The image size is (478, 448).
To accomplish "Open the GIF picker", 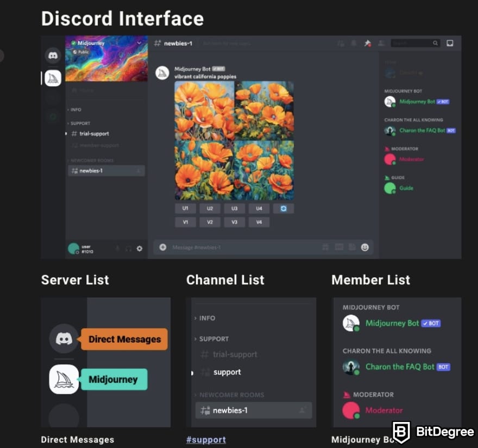I will [338, 247].
